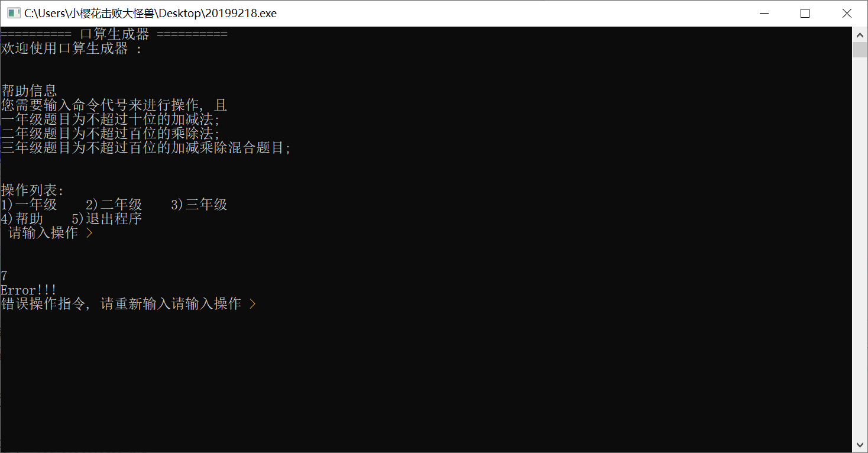Maximize the 20199218.exe console window
This screenshot has width=868, height=453.
point(805,13)
